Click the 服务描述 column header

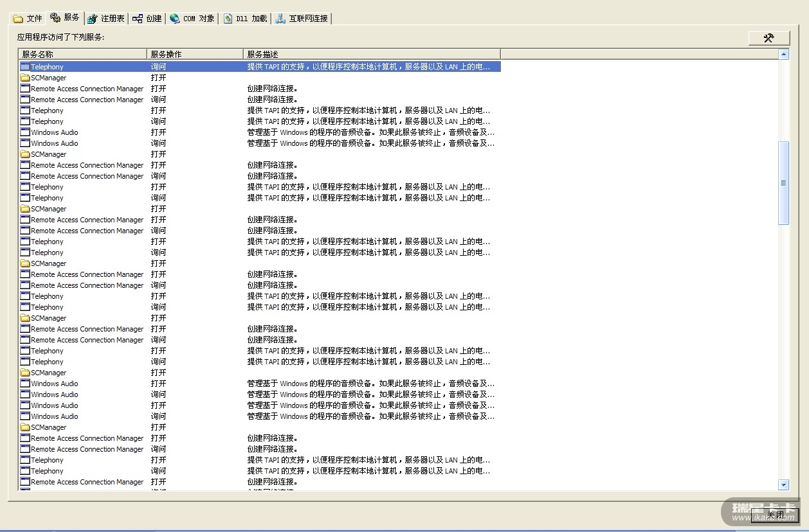tap(372, 55)
